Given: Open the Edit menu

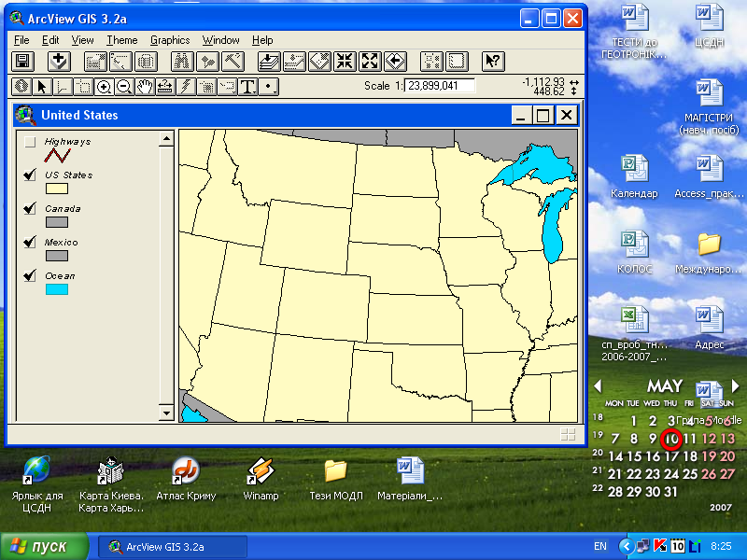Looking at the screenshot, I should pyautogui.click(x=50, y=40).
